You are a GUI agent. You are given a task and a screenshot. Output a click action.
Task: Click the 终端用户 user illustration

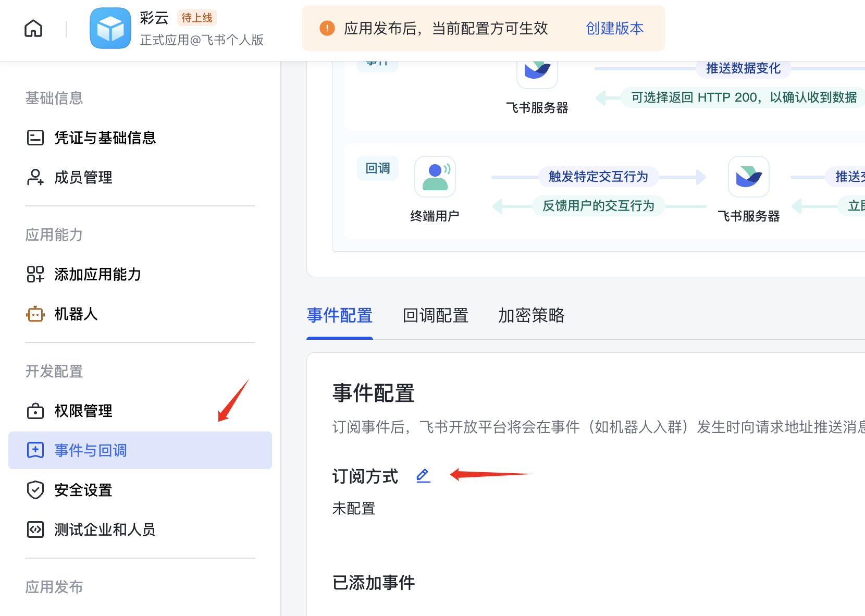435,177
